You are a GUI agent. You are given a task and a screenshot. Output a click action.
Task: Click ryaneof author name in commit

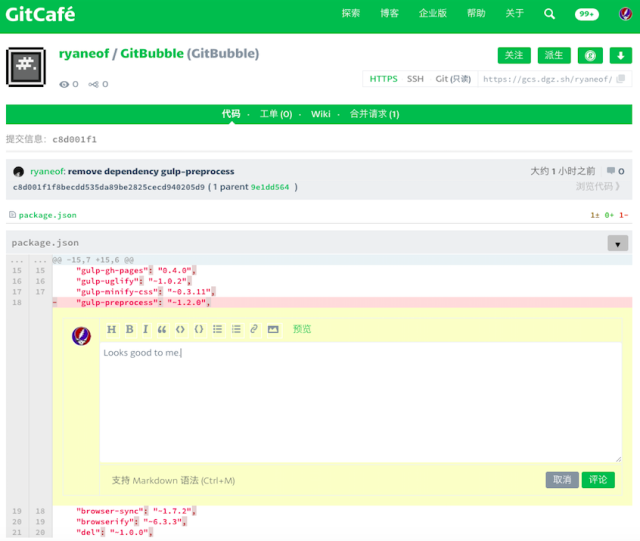(x=47, y=171)
